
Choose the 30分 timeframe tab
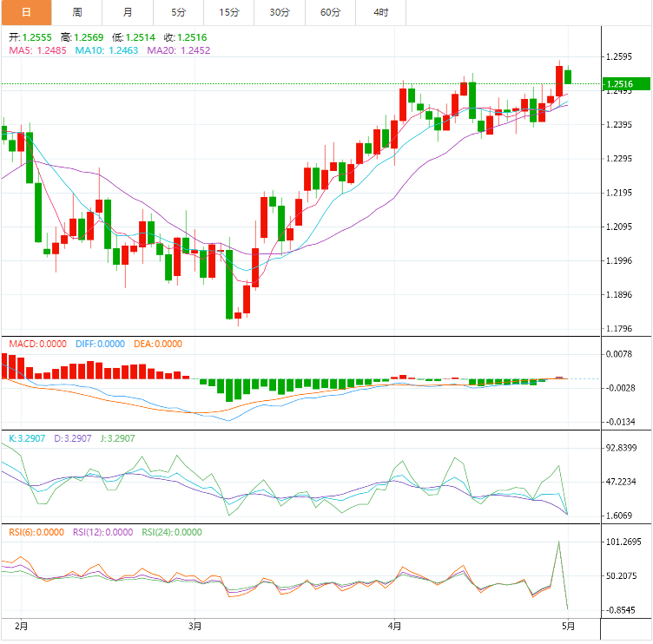[x=280, y=12]
